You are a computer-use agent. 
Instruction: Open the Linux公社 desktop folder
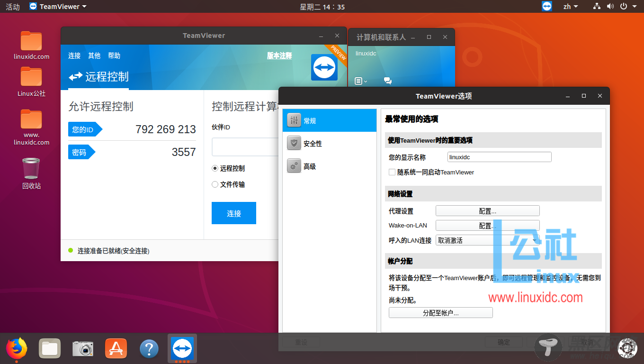point(31,82)
